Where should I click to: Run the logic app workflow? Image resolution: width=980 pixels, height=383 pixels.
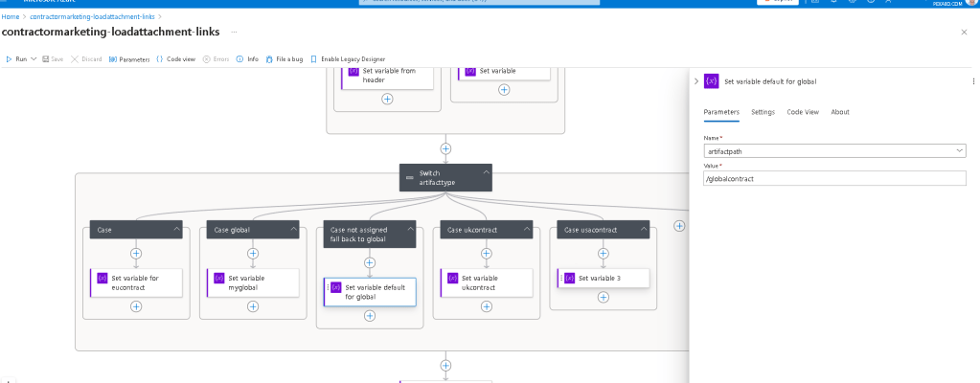click(x=16, y=58)
